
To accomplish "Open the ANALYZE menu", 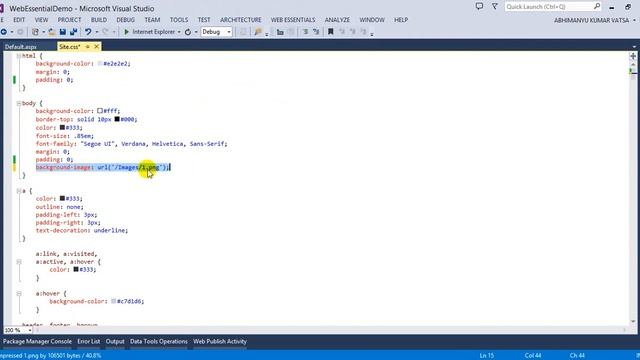I will pos(337,20).
